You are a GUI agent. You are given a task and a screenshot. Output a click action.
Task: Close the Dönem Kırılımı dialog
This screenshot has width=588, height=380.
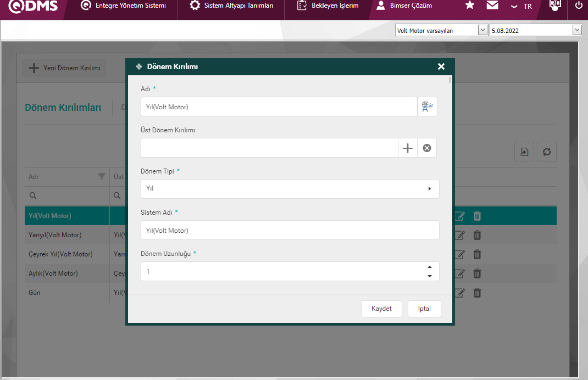441,66
